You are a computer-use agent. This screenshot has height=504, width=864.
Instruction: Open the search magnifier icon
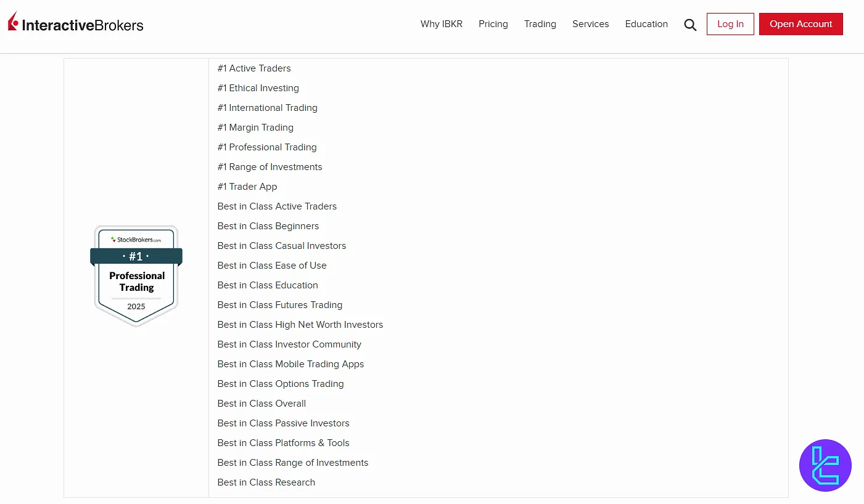[690, 25]
